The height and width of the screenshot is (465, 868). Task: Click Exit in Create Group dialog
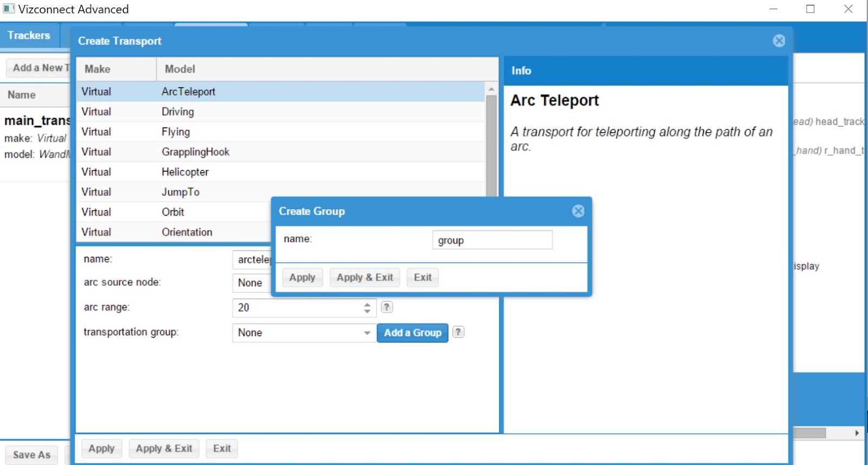click(x=423, y=277)
